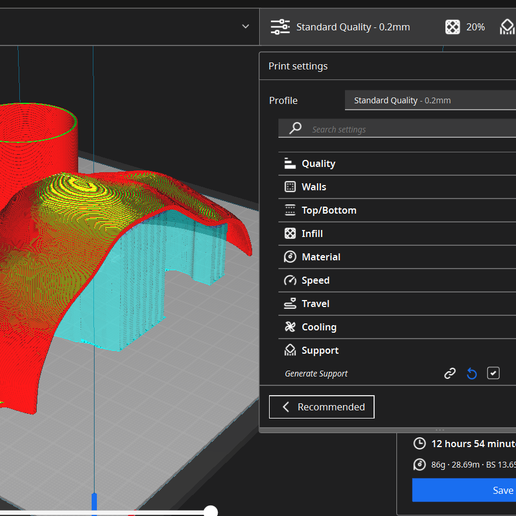The image size is (516, 516).
Task: Click the Travel category icon
Action: click(x=290, y=304)
